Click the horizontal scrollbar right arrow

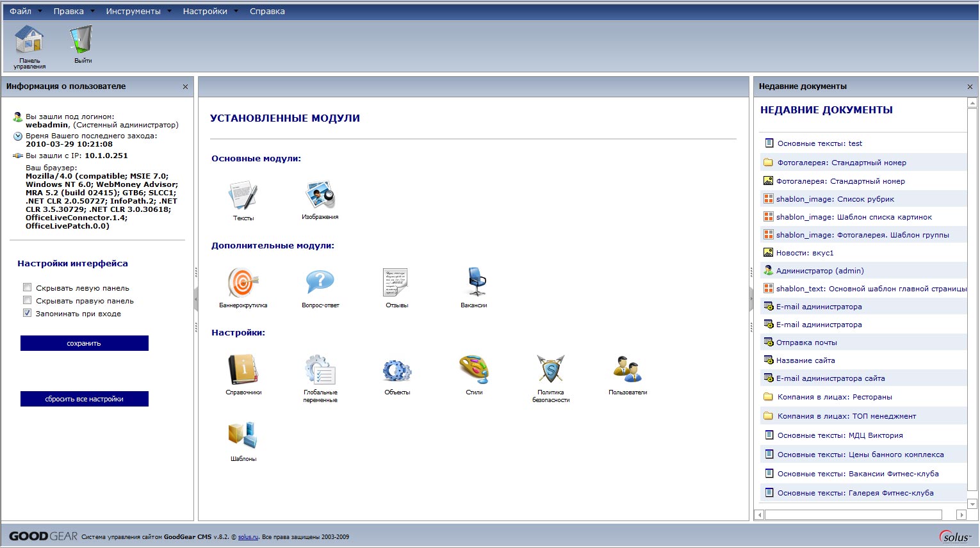click(961, 515)
